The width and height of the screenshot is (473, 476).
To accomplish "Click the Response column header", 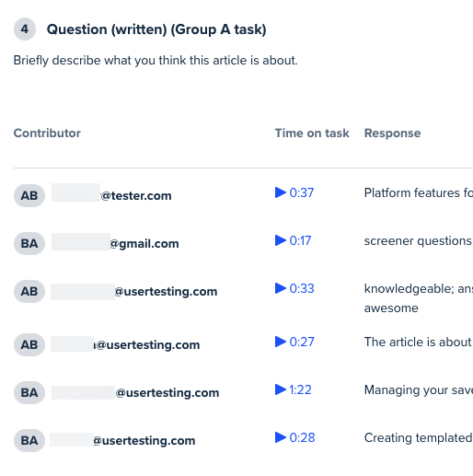I will [392, 134].
